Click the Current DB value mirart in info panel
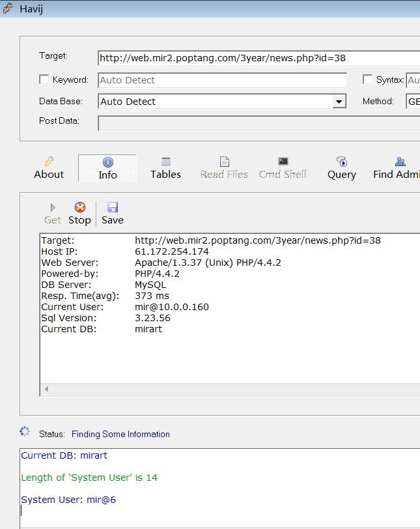 point(148,329)
